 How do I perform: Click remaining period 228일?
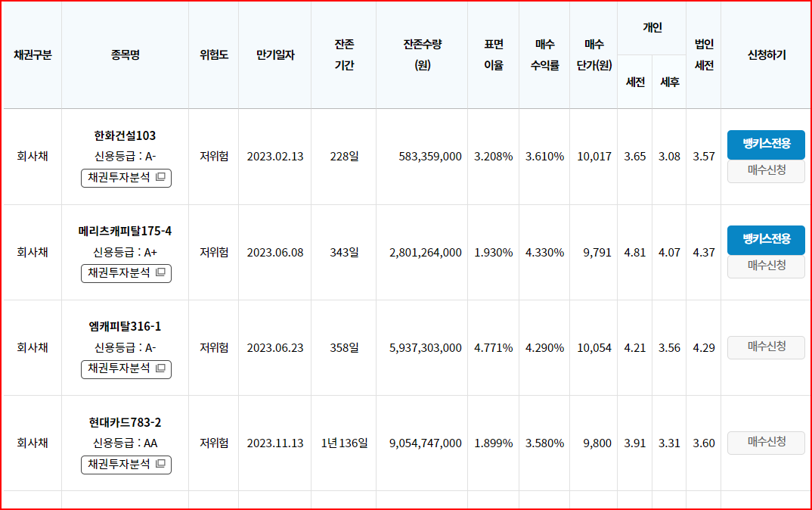point(344,157)
